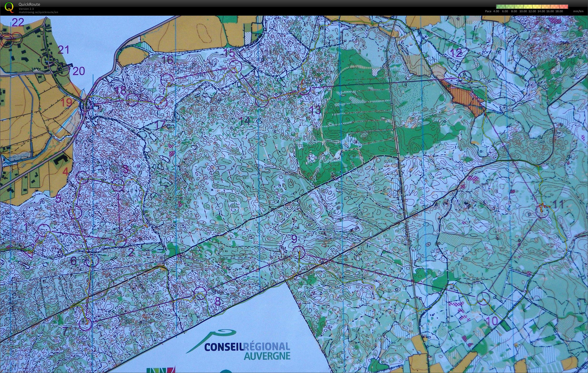Click the pace color gradient legend bar
Screen dimensions: 588x373
(x=532, y=7)
